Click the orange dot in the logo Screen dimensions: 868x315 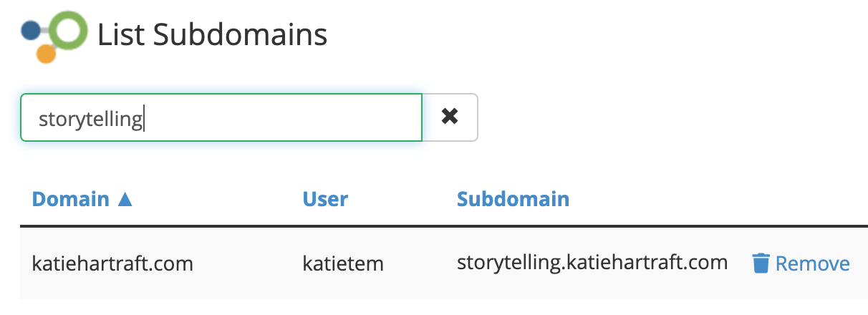click(46, 54)
